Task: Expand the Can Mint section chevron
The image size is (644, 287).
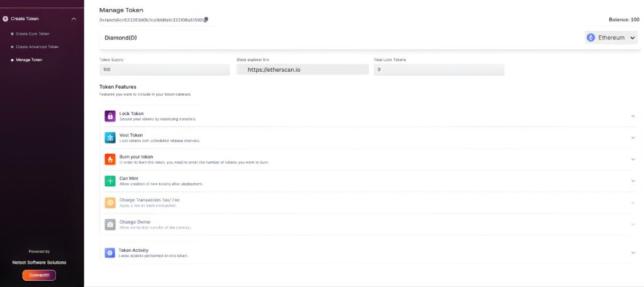Action: click(633, 181)
